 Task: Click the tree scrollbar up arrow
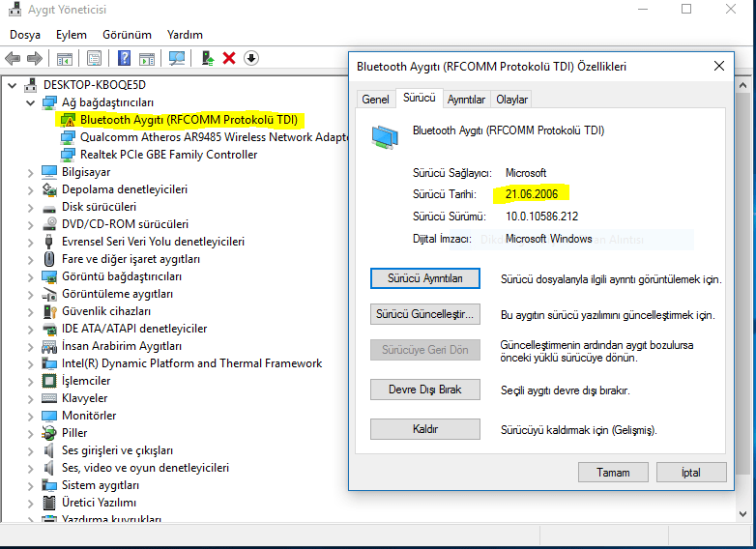tap(742, 86)
